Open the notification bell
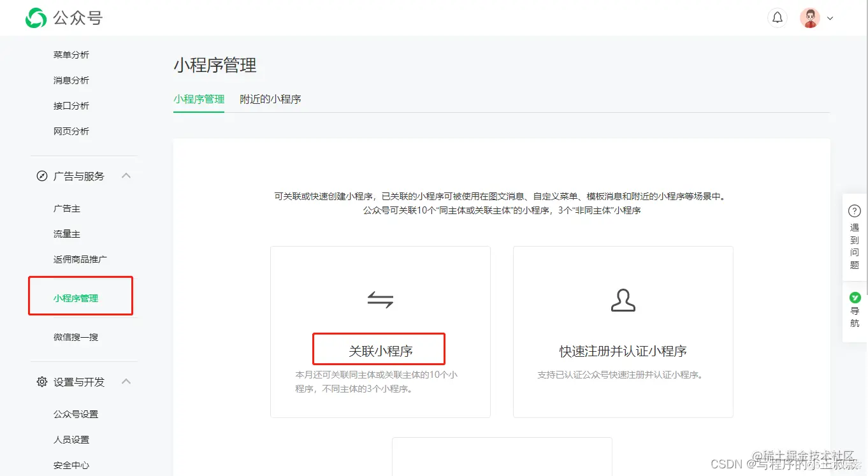The image size is (868, 476). click(778, 18)
